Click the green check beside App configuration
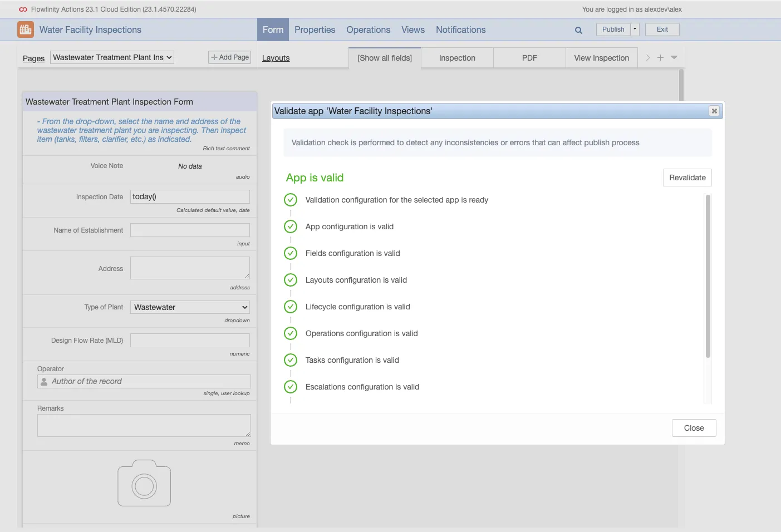The width and height of the screenshot is (781, 532). coord(291,226)
